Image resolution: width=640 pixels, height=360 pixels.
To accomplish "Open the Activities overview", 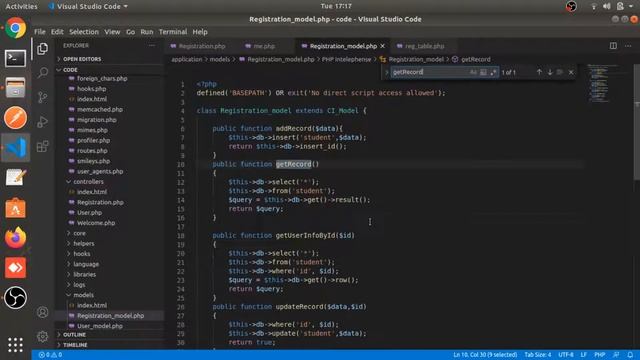I will click(21, 6).
